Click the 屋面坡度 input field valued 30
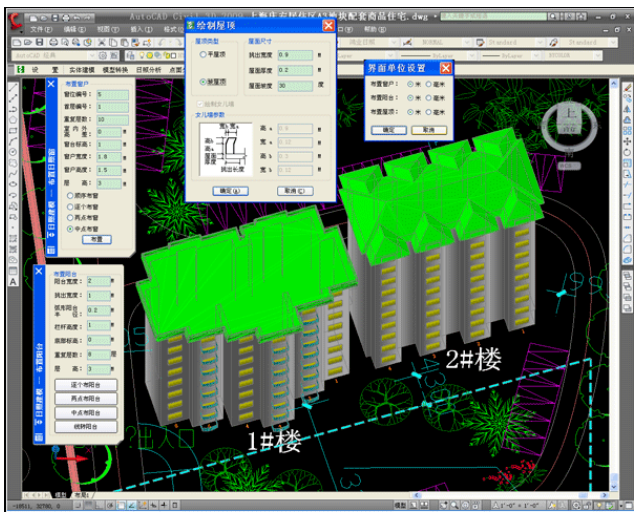This screenshot has width=640, height=515. click(x=296, y=86)
